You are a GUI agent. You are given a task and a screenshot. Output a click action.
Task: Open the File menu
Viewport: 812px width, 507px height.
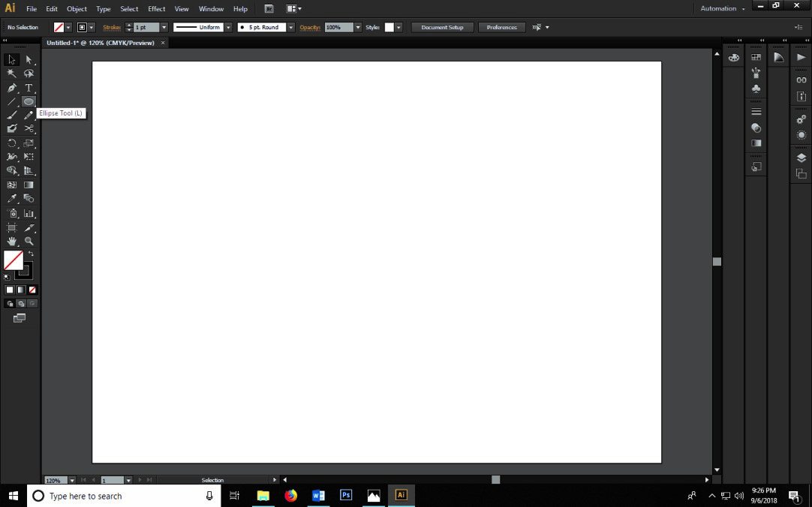(x=32, y=9)
